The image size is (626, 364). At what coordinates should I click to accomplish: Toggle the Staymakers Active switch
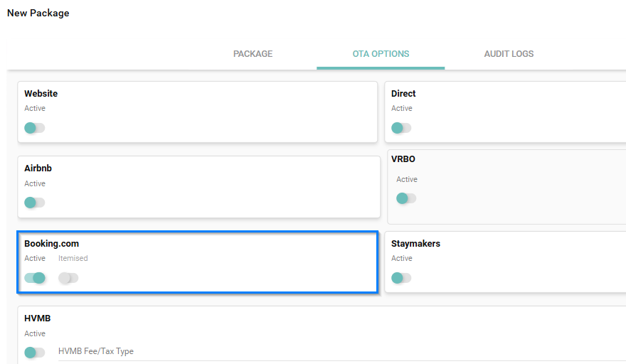pos(401,278)
